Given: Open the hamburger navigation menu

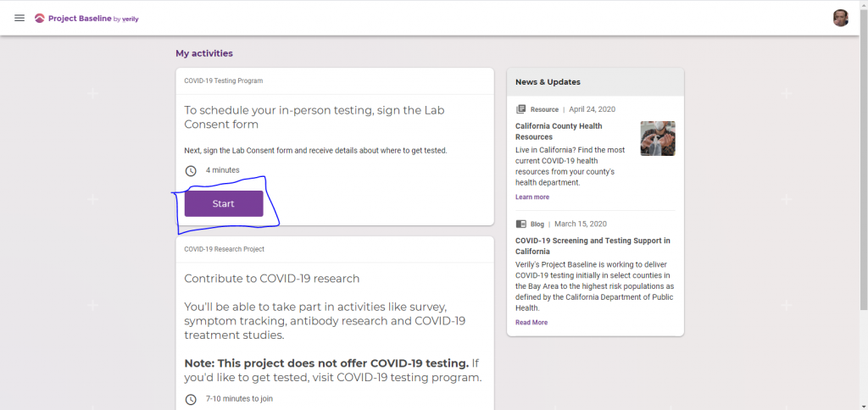Looking at the screenshot, I should coord(19,18).
